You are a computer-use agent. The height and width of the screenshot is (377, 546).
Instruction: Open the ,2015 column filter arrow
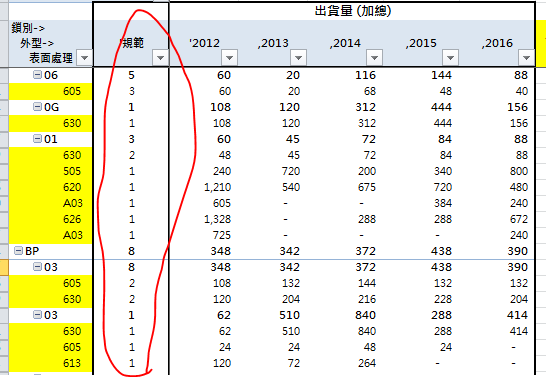[451, 58]
